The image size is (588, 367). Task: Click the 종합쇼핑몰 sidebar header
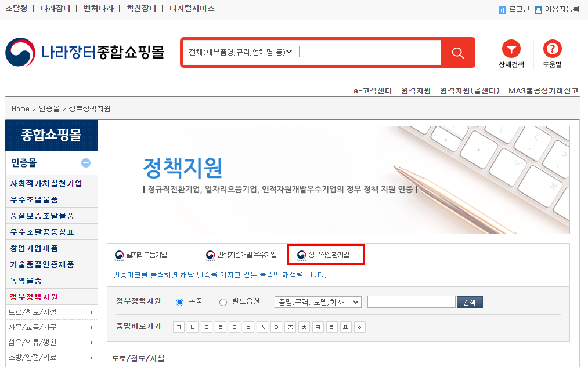coord(52,135)
